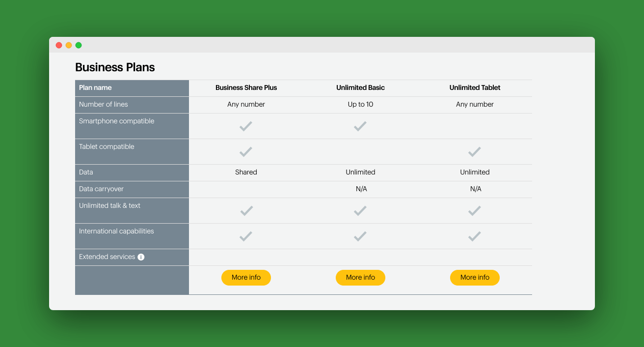Click the Data row label
Screen dimensions: 644x347
[86, 173]
